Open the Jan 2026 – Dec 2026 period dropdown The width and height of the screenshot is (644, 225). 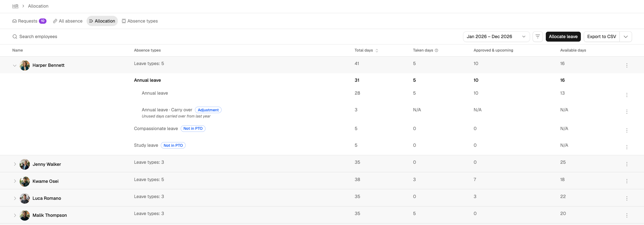pyautogui.click(x=496, y=37)
